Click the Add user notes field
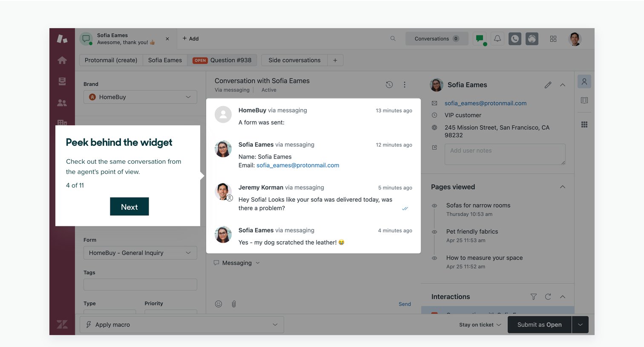This screenshot has width=644, height=347. [505, 154]
